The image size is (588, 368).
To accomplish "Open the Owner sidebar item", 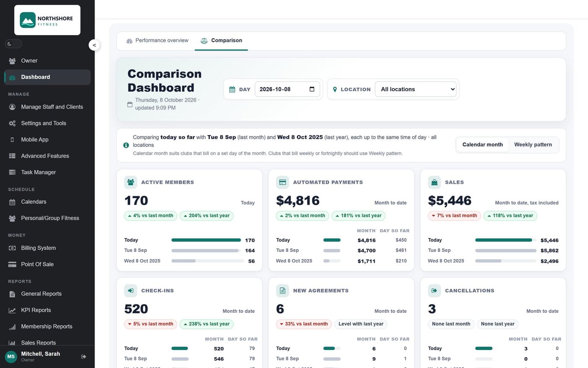I will tap(47, 61).
